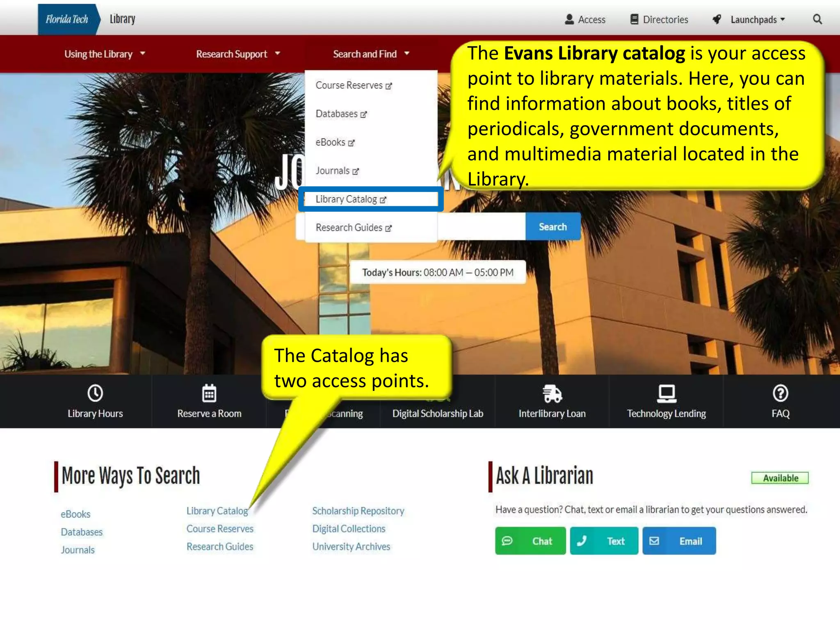This screenshot has height=630, width=840.
Task: Click the Access person icon
Action: (x=569, y=19)
